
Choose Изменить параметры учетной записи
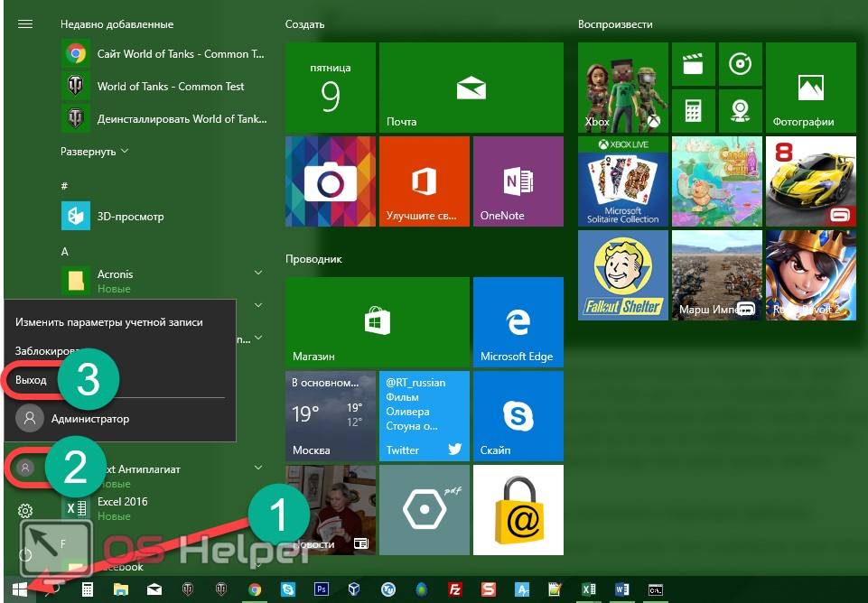click(x=108, y=322)
